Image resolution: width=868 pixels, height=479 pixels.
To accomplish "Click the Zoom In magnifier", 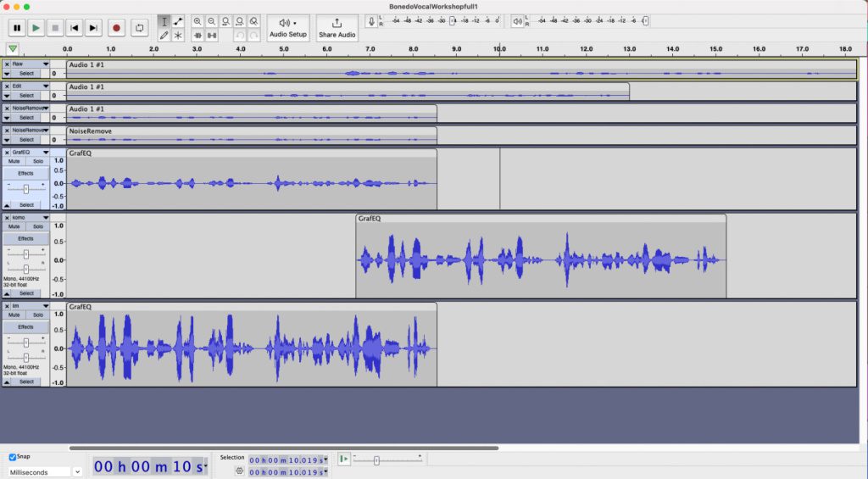I will point(198,21).
